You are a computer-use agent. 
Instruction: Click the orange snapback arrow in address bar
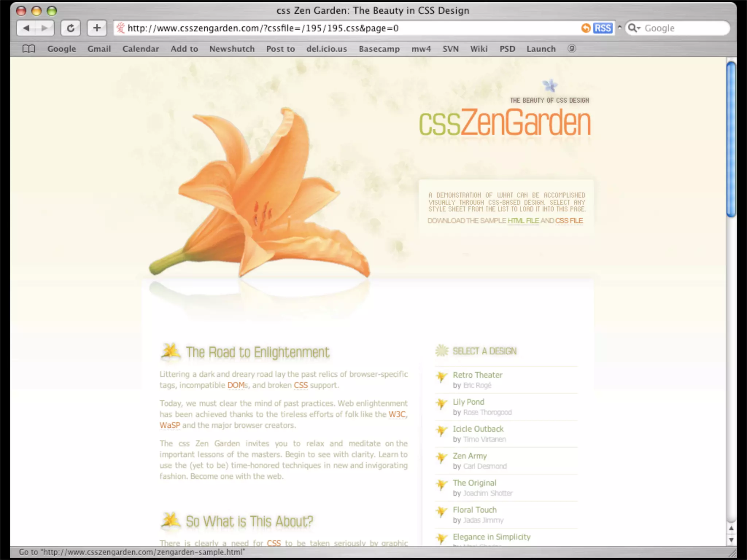click(586, 28)
